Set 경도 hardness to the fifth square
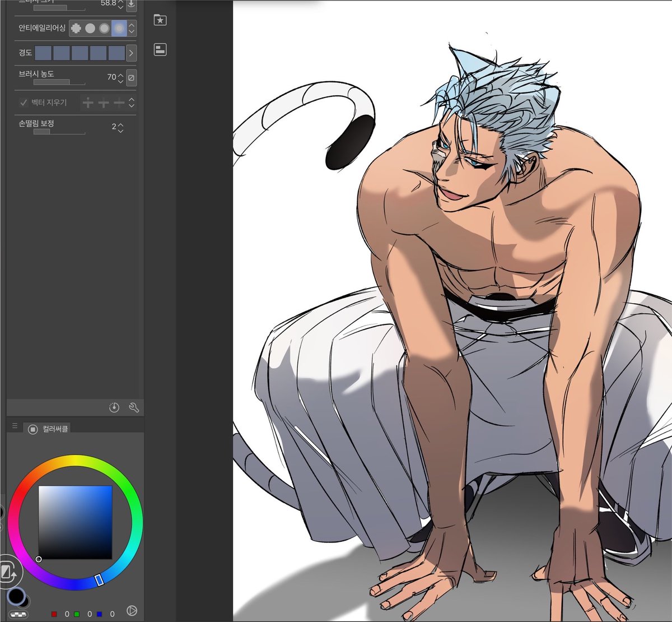 click(x=116, y=53)
